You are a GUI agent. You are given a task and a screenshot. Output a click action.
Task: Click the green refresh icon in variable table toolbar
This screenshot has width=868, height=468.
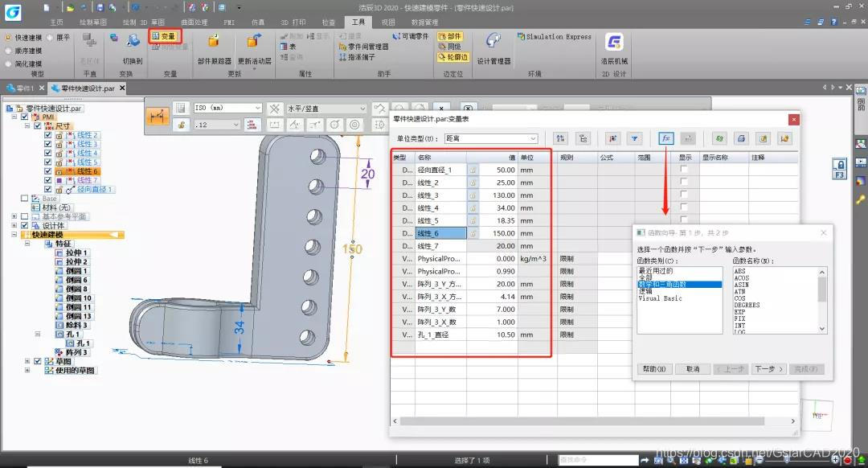(719, 138)
